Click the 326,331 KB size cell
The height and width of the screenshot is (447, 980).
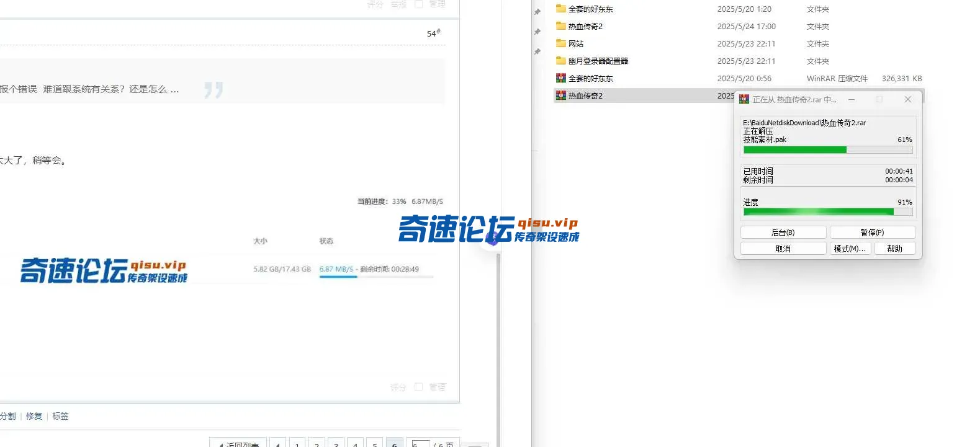(902, 78)
